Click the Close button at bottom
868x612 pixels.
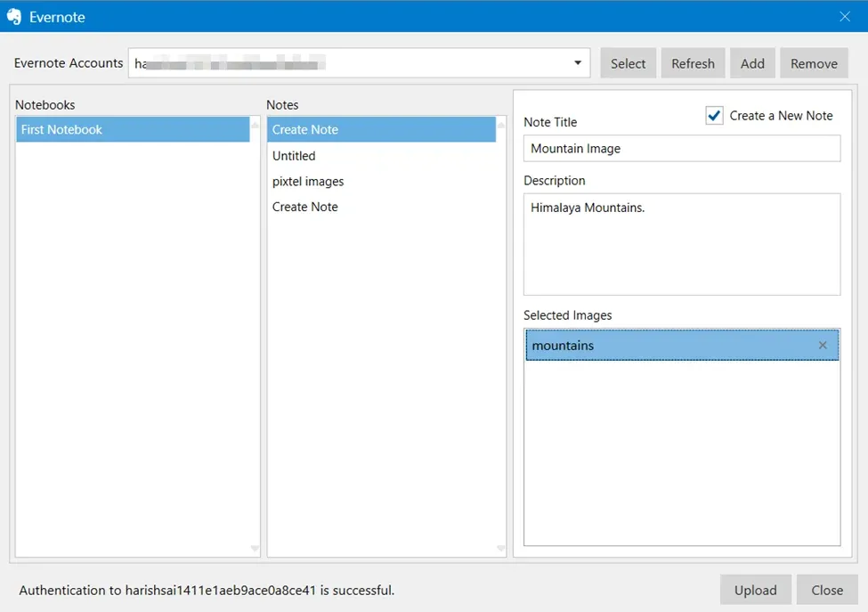[827, 590]
